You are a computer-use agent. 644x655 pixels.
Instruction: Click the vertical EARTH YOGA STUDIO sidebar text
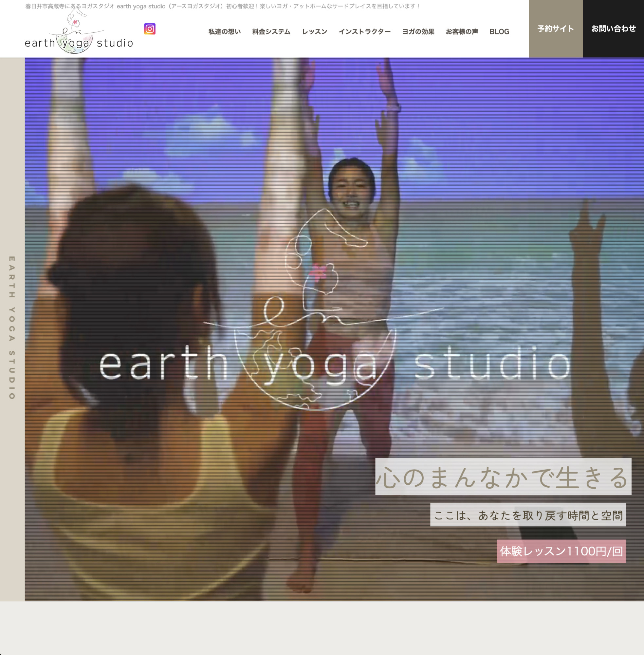tap(12, 327)
